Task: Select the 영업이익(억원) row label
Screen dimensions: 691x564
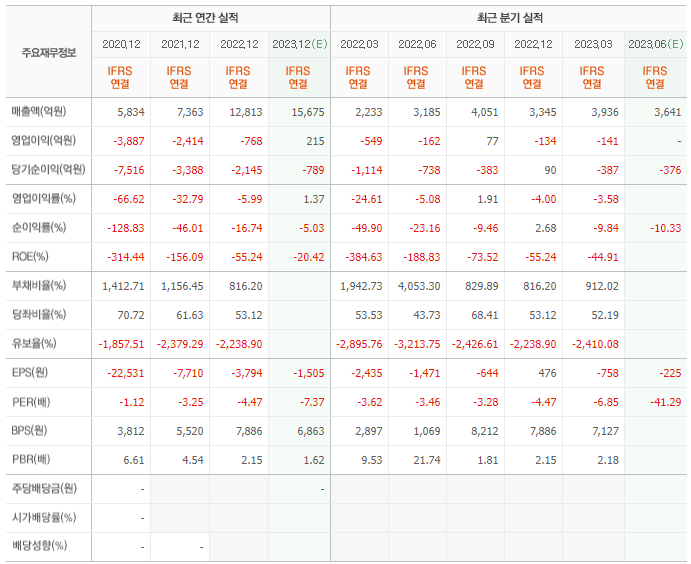Action: [x=44, y=141]
